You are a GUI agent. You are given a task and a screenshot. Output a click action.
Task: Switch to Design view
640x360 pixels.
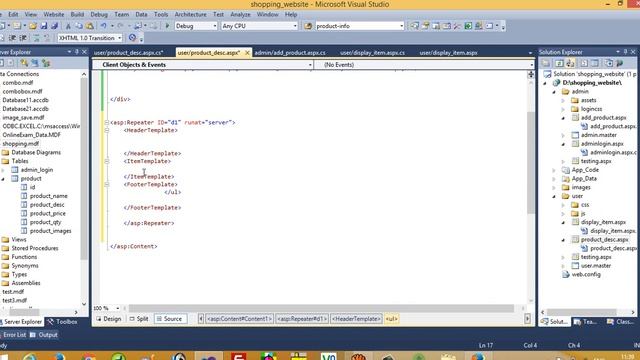click(109, 319)
